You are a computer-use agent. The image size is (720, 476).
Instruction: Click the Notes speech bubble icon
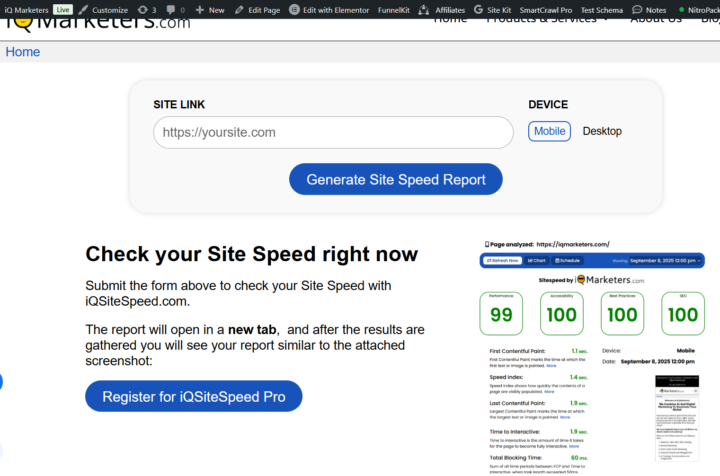pyautogui.click(x=637, y=10)
